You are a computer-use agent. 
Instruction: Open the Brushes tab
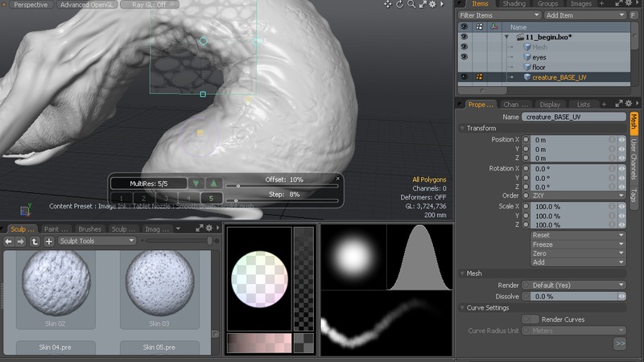(89, 228)
